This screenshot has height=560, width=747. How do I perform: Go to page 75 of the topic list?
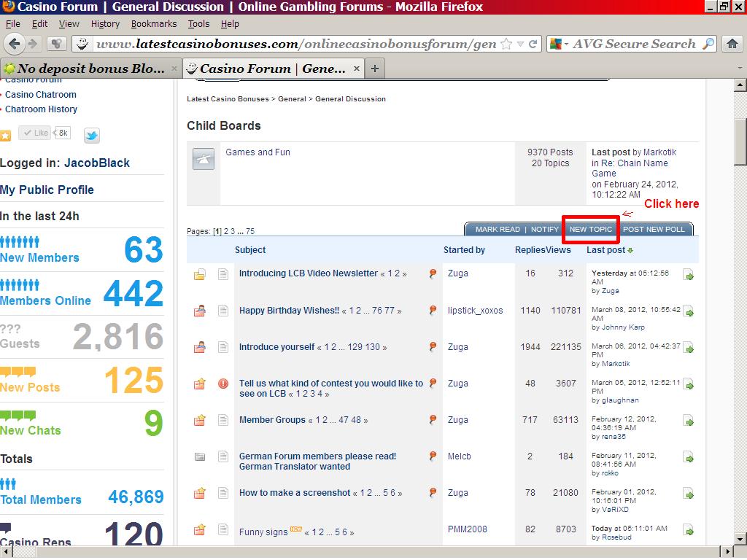pyautogui.click(x=250, y=231)
